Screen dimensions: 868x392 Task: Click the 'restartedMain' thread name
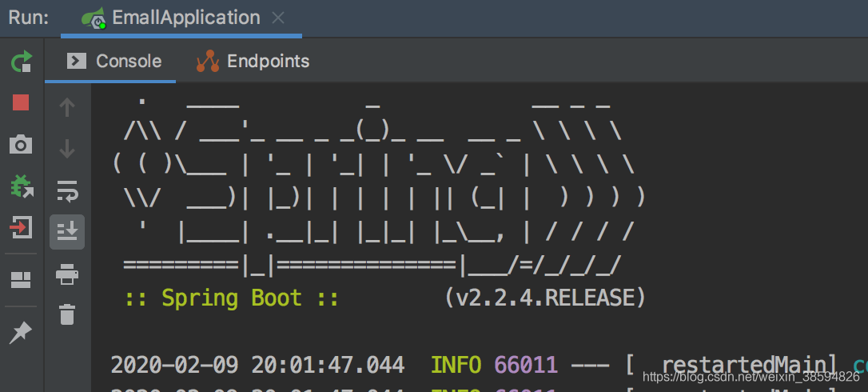click(x=743, y=366)
